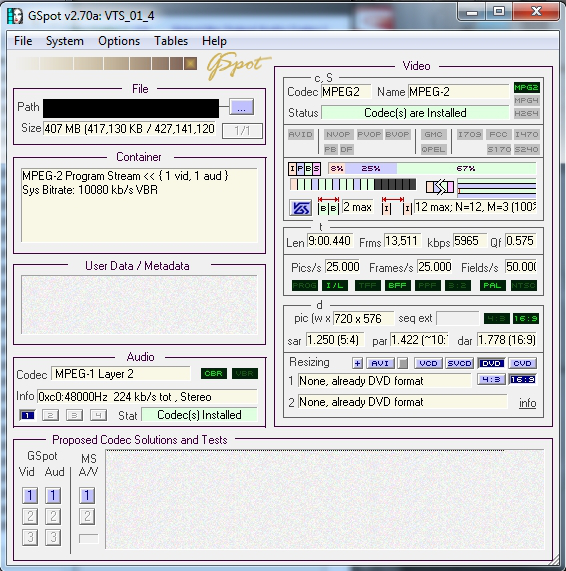Click the plus icon beside Resizing
Viewport: 566px width, 571px height.
click(357, 363)
